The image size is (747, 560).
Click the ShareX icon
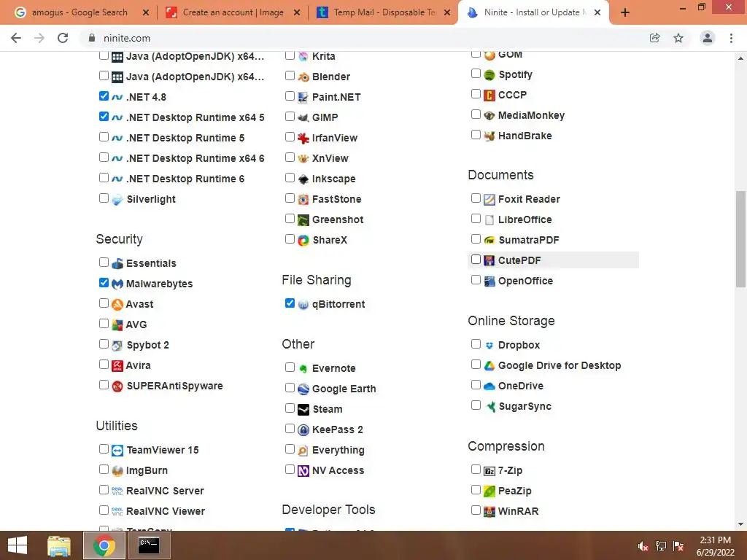(303, 241)
